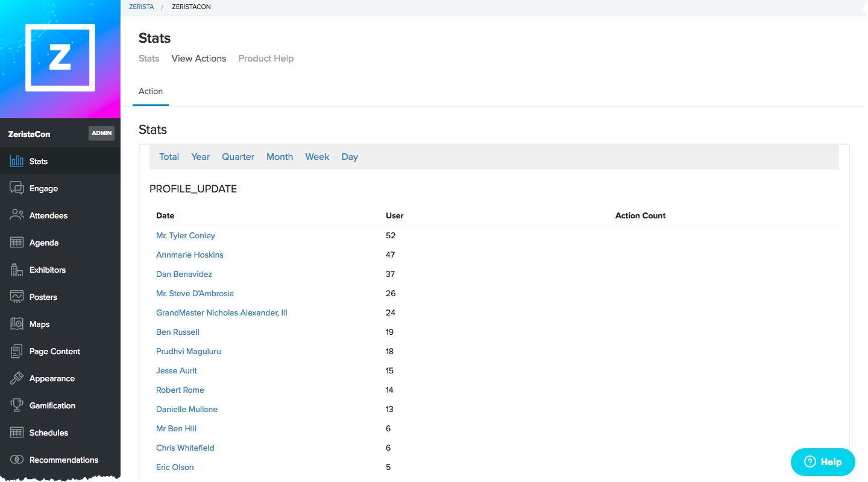Open Mr. Tyler Conley's profile link
Viewport: 868px width, 482px height.
coord(186,235)
